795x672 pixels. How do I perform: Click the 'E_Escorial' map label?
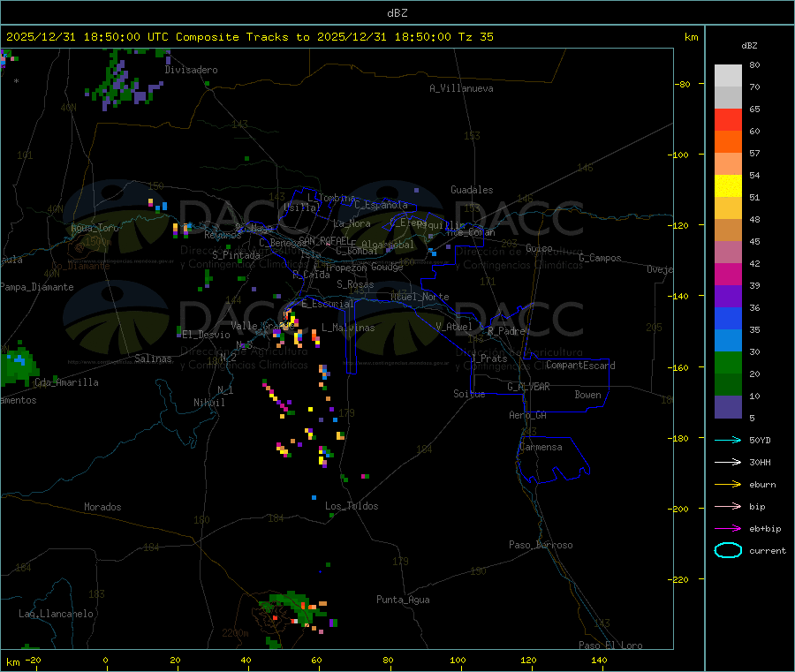click(328, 304)
